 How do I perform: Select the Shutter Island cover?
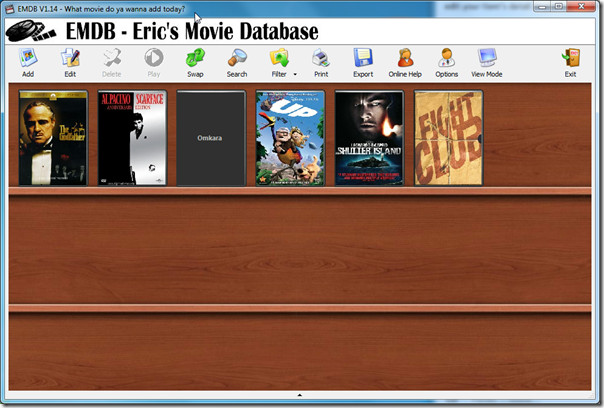(369, 138)
